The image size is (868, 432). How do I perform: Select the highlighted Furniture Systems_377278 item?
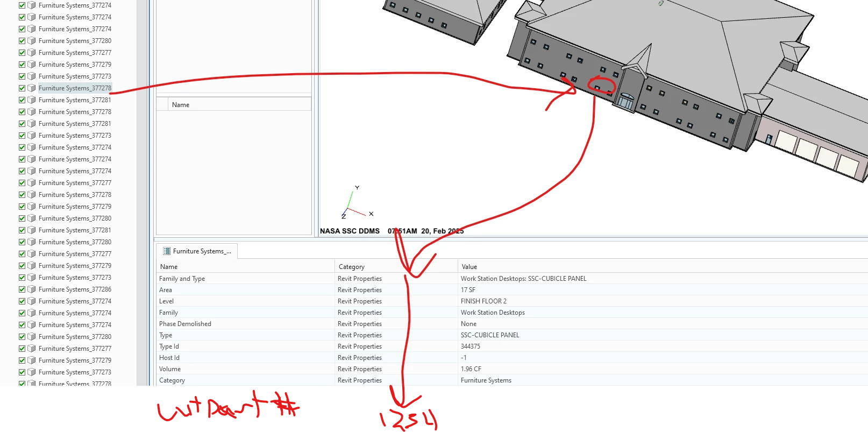[75, 88]
